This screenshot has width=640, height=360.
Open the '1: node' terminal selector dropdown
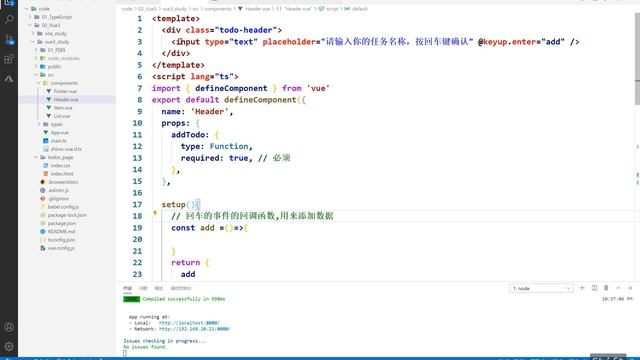[541, 289]
